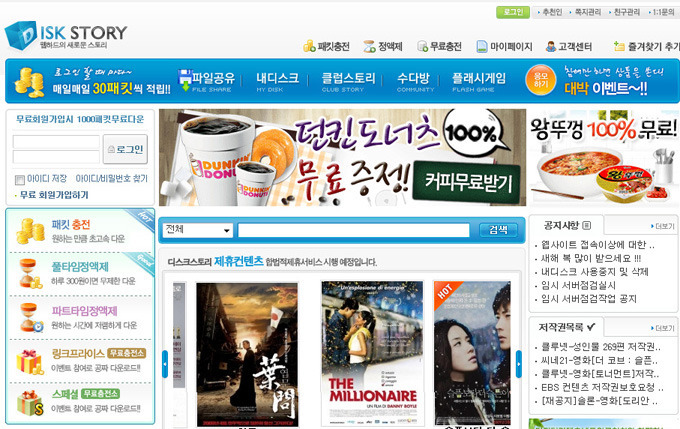Open the 클럽스토리 Club Story tab

click(x=348, y=81)
